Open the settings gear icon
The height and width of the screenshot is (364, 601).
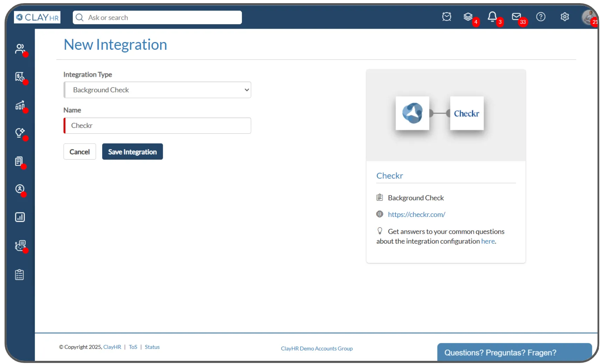click(x=565, y=17)
